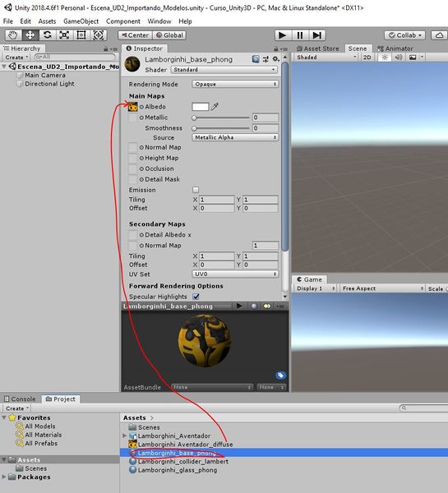Screen dimensions: 448x493
Task: Click Create in Hierarchy panel
Action: tap(16, 58)
